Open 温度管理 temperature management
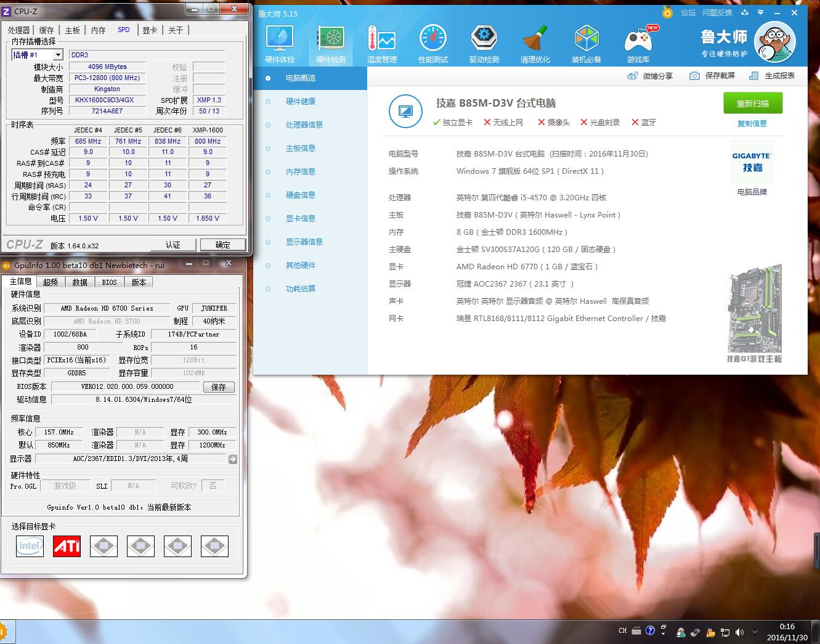Viewport: 820px width, 644px height. click(x=382, y=44)
